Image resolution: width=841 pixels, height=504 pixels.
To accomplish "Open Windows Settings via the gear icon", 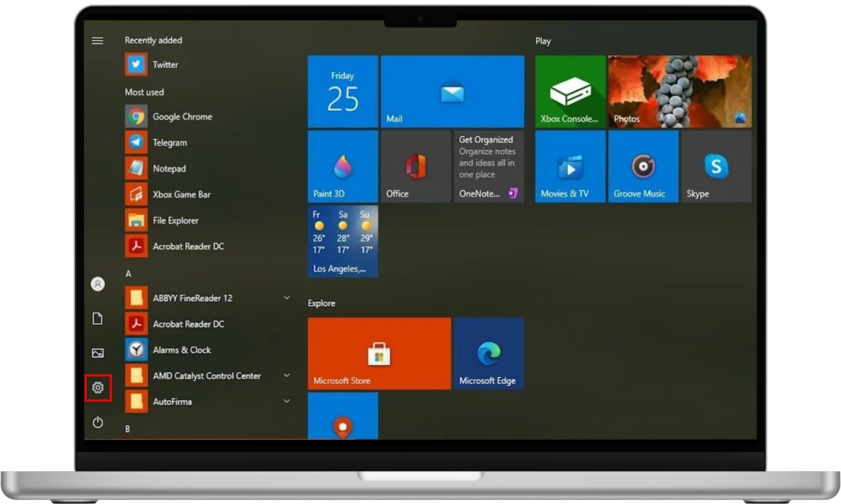I will (98, 388).
